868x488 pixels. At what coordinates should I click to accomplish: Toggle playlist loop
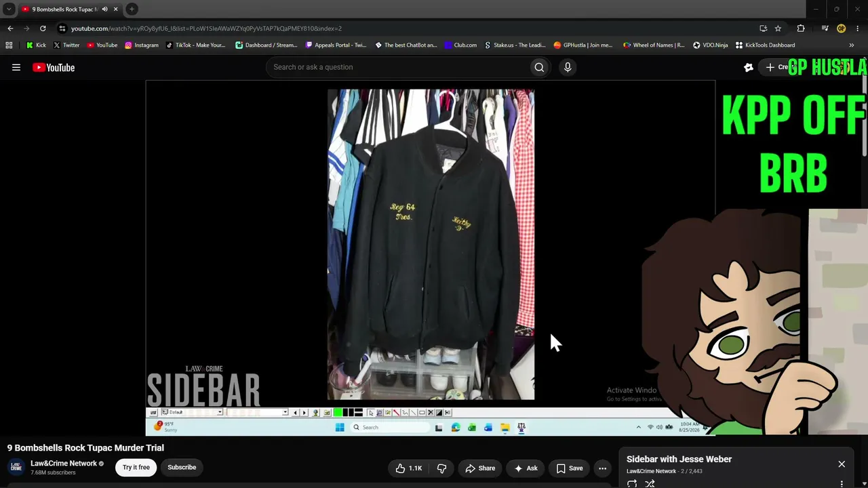coord(632,483)
